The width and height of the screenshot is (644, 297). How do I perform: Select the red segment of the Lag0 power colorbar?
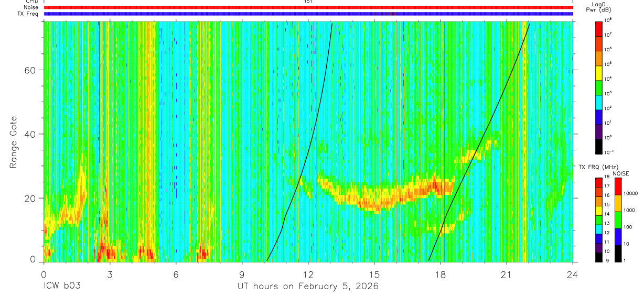599,28
